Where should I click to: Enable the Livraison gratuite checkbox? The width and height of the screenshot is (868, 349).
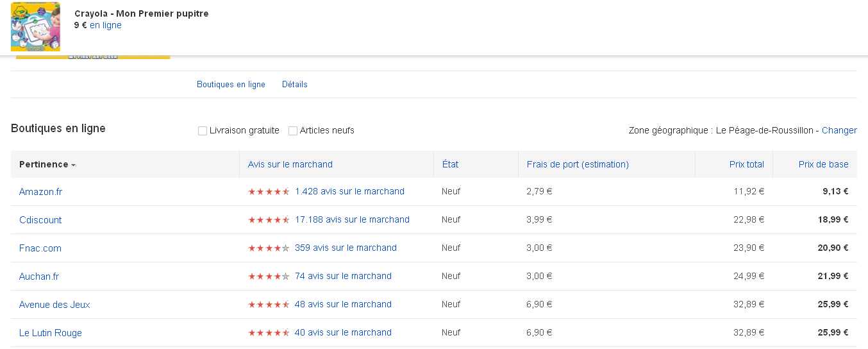203,131
